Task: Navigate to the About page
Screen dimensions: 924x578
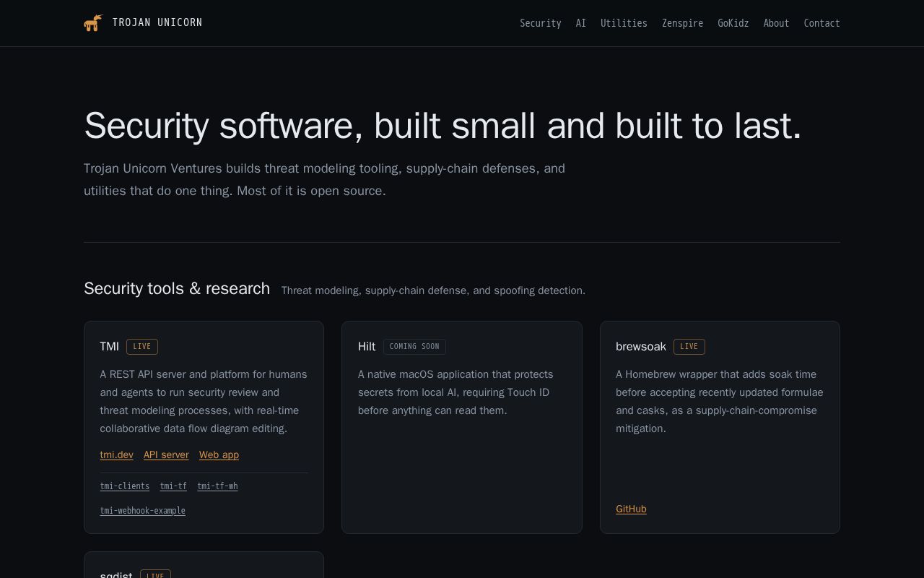Action: (776, 23)
